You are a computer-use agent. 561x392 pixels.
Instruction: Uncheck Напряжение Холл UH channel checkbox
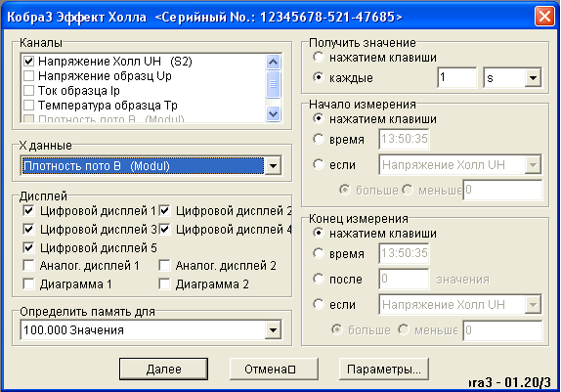pos(28,62)
